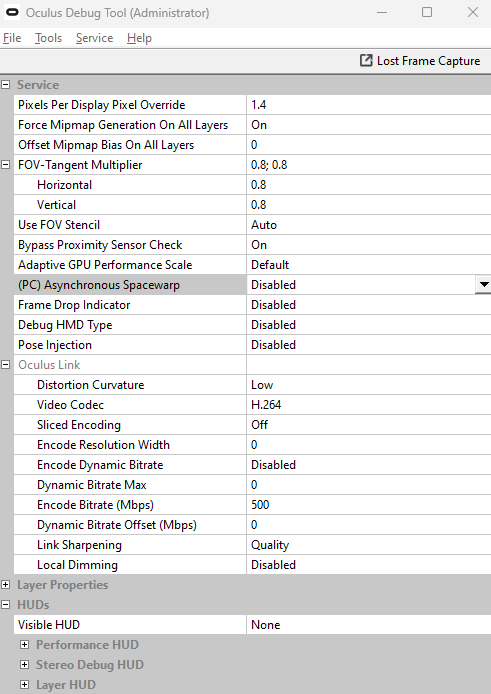Select the Force Mipmap Generation On value

click(x=369, y=125)
